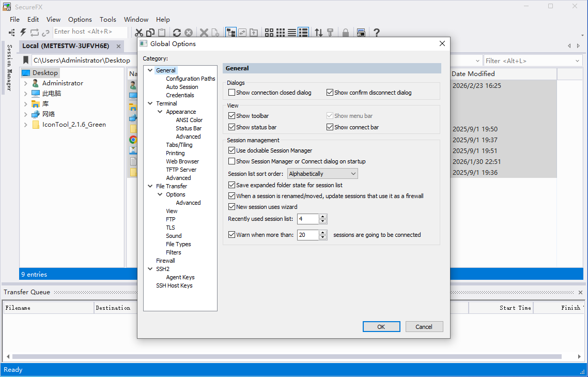The height and width of the screenshot is (377, 588).
Task: Click the Quick Connect lightning bolt icon
Action: tap(23, 33)
